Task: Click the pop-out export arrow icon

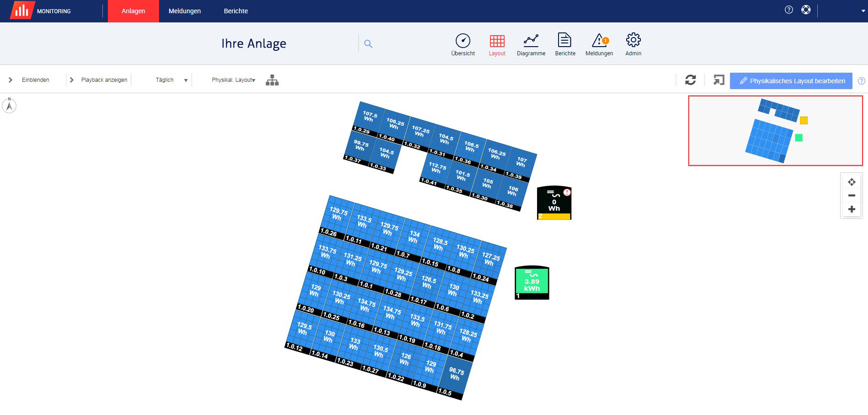Action: pyautogui.click(x=719, y=80)
